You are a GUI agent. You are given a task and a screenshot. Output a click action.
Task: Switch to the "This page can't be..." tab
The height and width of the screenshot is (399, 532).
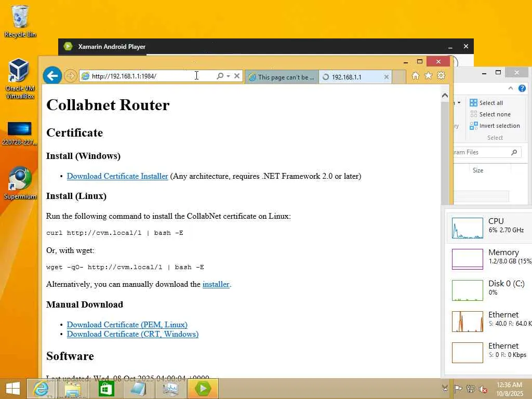tap(282, 77)
